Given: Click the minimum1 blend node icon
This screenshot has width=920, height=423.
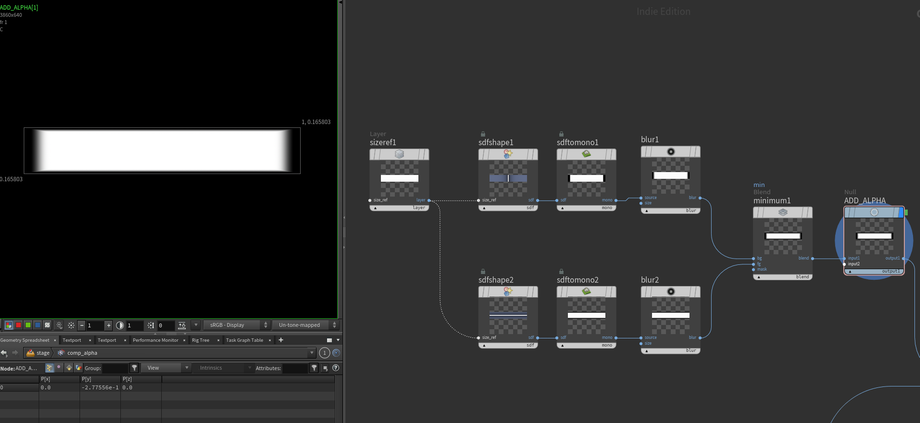Looking at the screenshot, I should pyautogui.click(x=783, y=212).
